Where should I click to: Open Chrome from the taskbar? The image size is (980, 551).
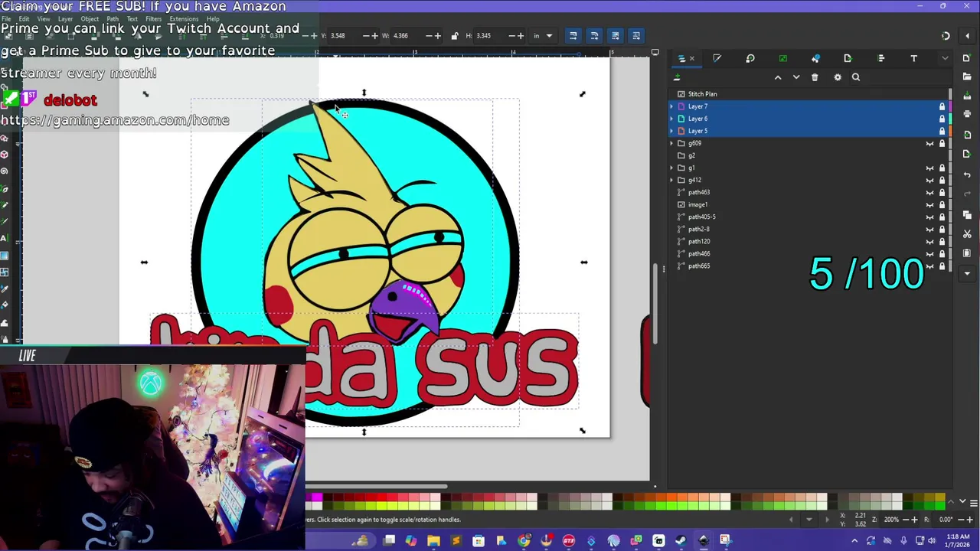(x=524, y=541)
